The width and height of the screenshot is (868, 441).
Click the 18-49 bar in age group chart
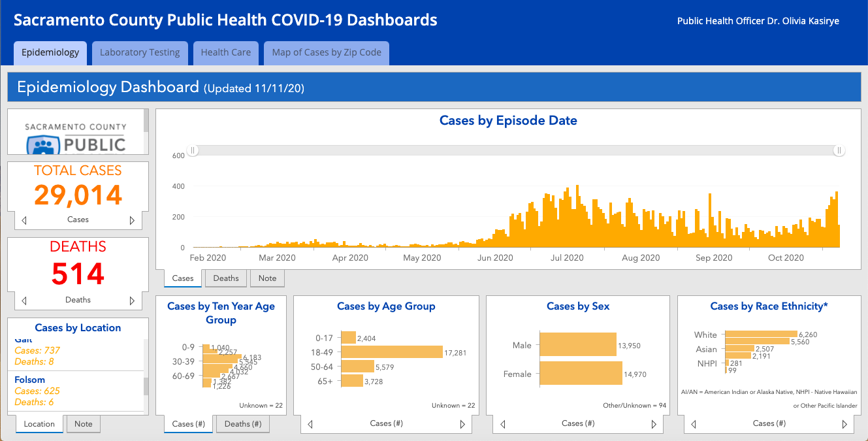(x=392, y=352)
